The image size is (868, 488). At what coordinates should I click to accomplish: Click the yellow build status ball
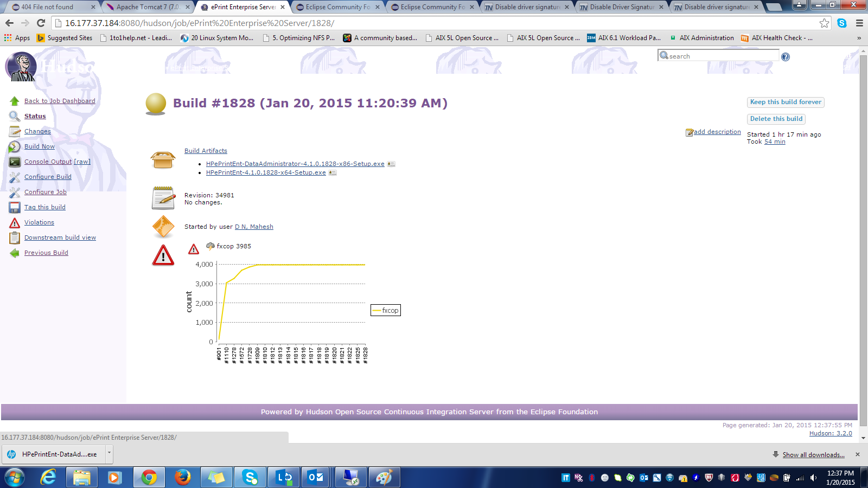[156, 104]
